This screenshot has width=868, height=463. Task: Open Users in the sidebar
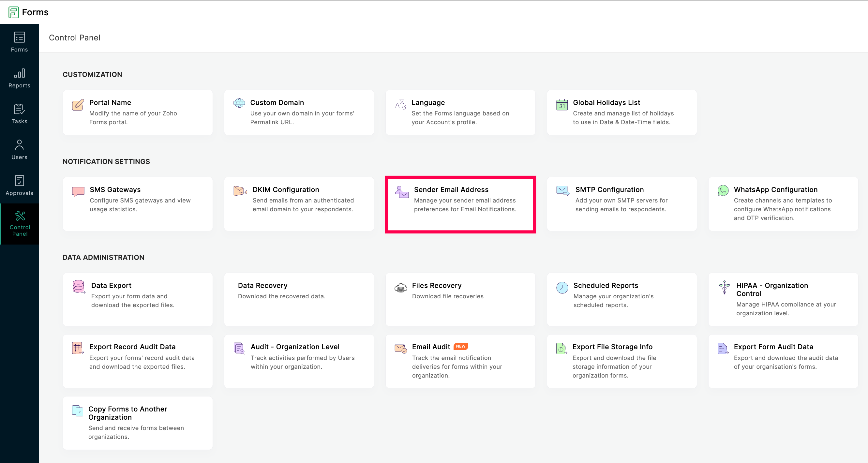point(19,150)
